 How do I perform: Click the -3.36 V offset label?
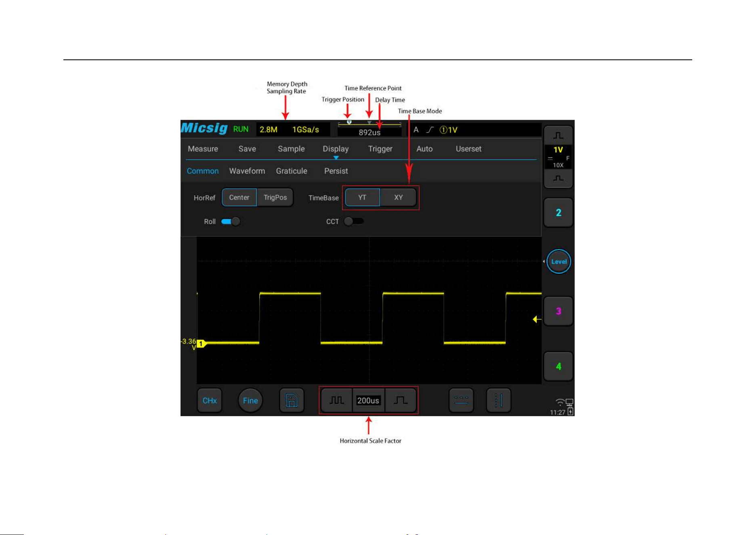click(188, 344)
